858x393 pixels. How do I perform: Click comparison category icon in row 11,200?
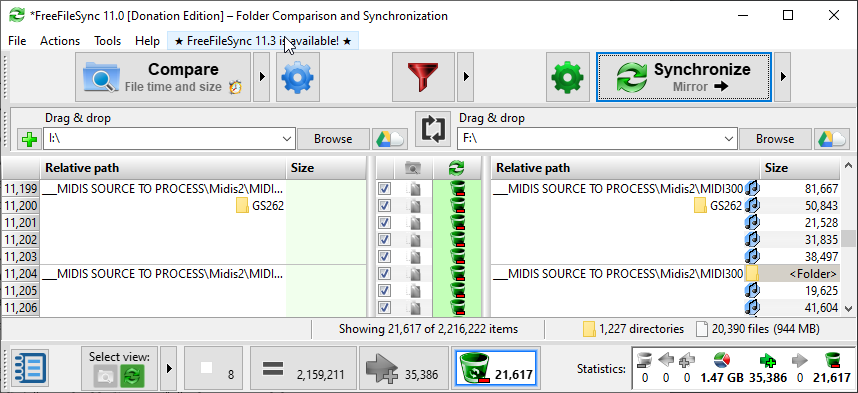click(x=415, y=206)
